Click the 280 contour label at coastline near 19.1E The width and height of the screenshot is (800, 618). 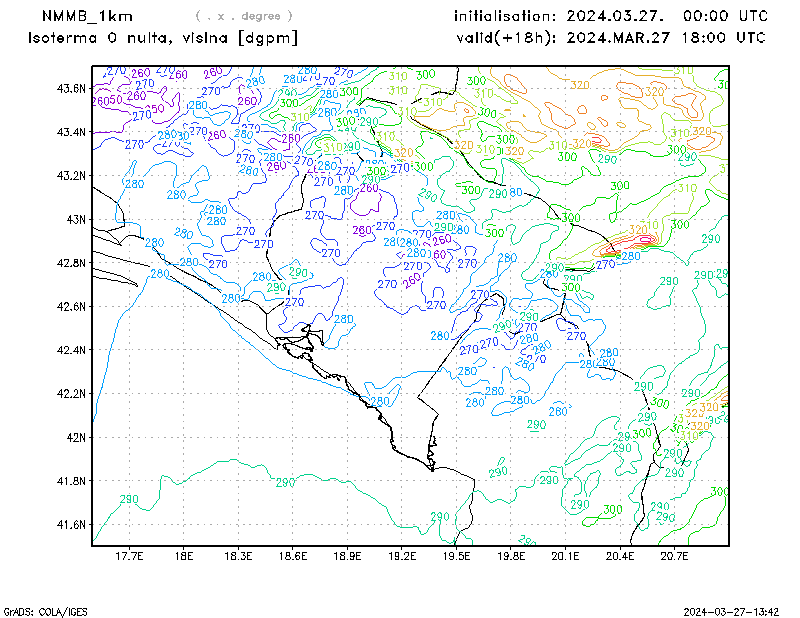click(380, 402)
